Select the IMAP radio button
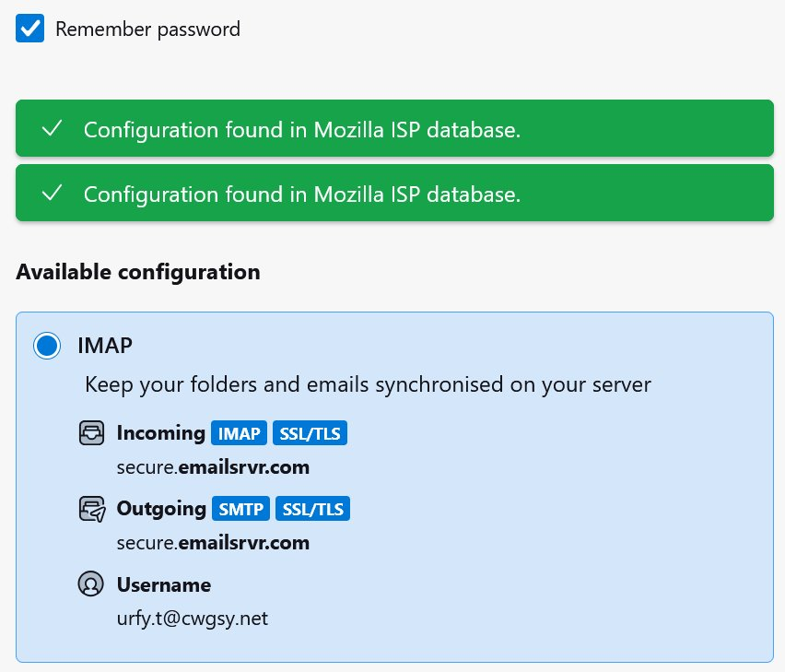This screenshot has height=672, width=785. tap(47, 346)
